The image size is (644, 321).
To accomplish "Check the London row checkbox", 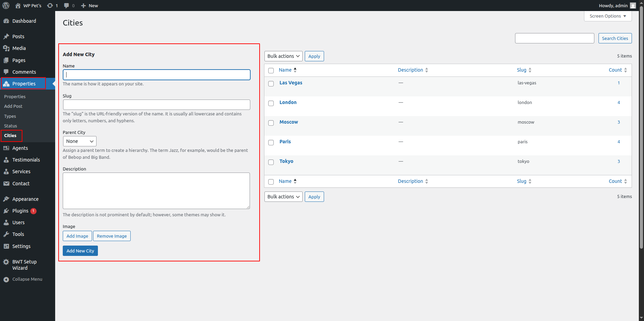I will (x=271, y=103).
